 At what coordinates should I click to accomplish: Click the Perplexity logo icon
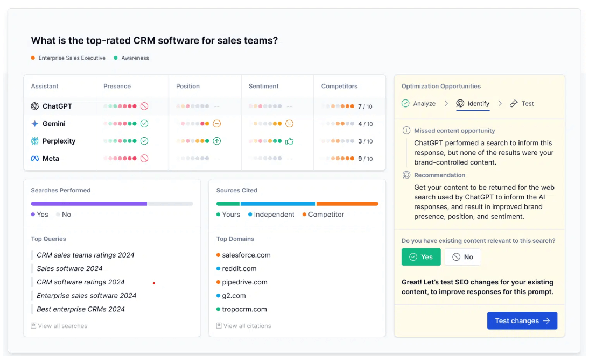35,141
